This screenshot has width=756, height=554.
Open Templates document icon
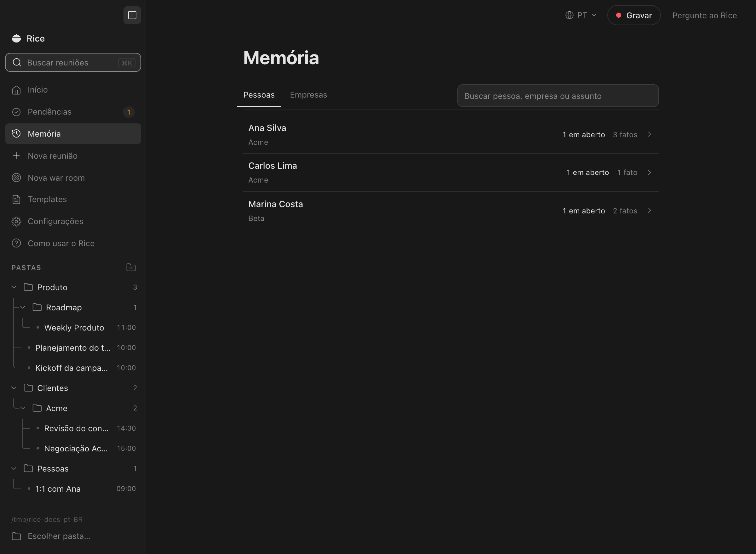click(x=16, y=200)
